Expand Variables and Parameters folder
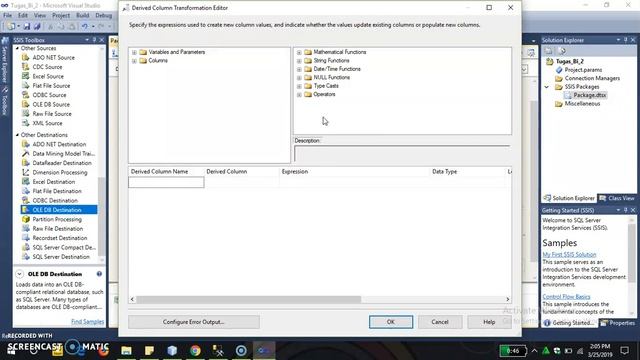This screenshot has height=360, width=640. [134, 52]
